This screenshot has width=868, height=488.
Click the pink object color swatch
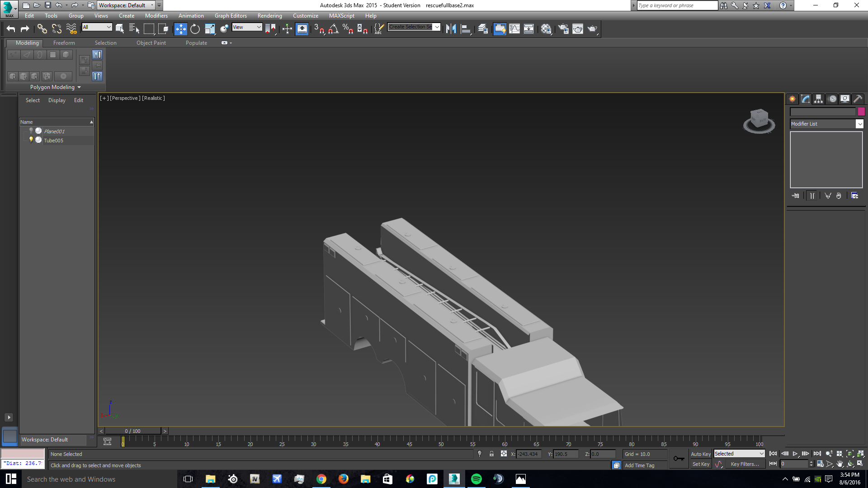[861, 112]
